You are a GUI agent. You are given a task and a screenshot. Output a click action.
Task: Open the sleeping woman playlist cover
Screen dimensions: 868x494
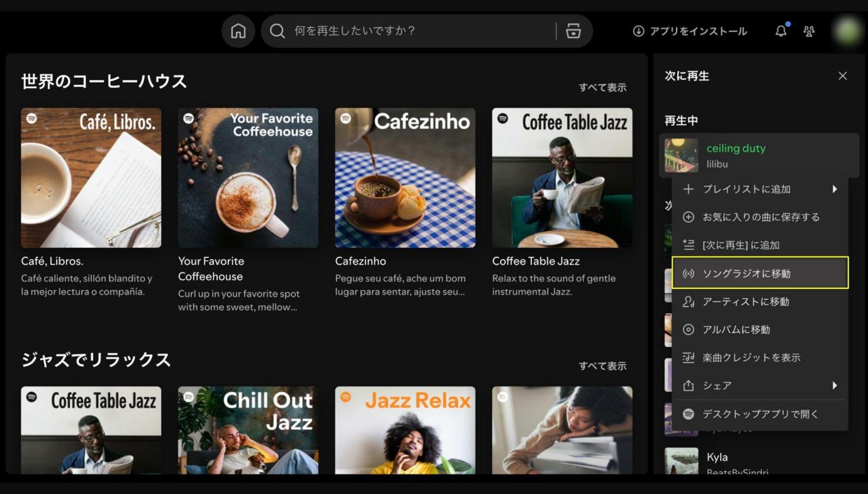pos(562,430)
